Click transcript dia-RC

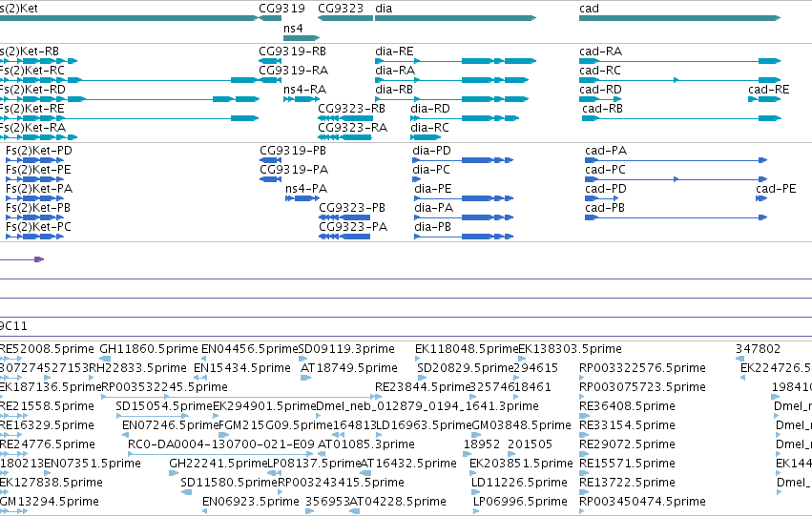426,137
